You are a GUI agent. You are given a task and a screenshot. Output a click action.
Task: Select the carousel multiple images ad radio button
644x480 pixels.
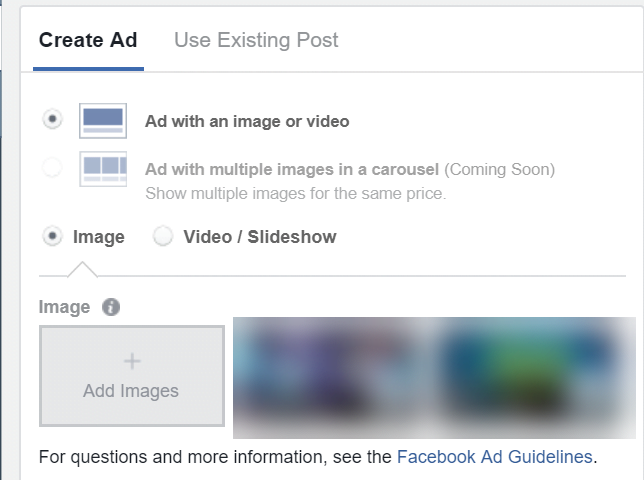pyautogui.click(x=53, y=168)
